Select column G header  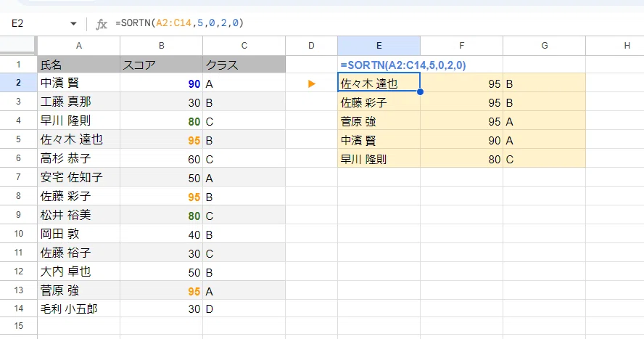[x=544, y=46]
